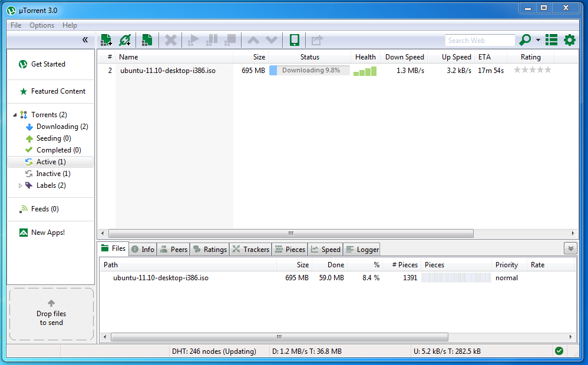Screen dimensions: 588x365
Task: Sort torrents by Name column header
Action: point(174,57)
